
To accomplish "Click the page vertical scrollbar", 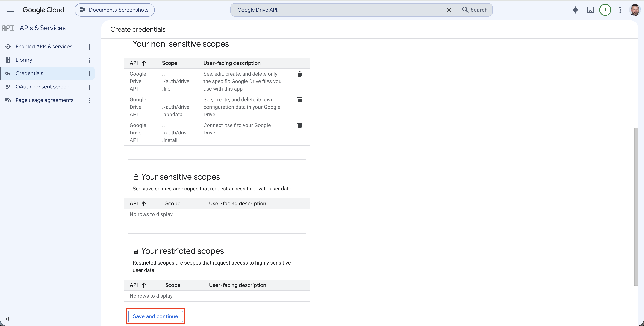I will 636,207.
